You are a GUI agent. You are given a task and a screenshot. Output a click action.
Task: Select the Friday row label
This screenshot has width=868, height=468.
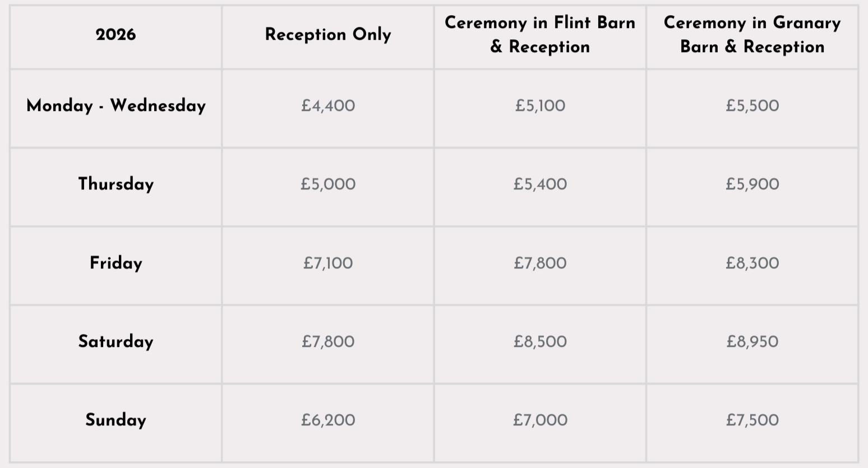(x=116, y=263)
